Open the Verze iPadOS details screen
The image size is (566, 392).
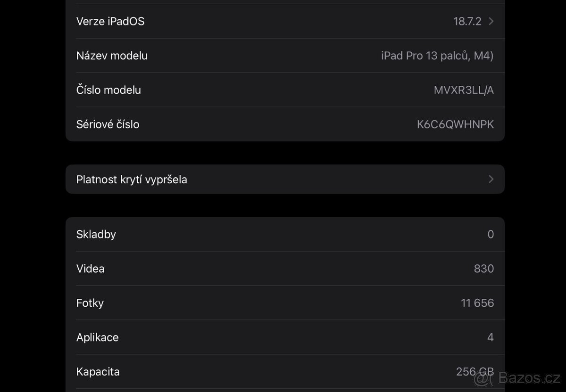[283, 21]
